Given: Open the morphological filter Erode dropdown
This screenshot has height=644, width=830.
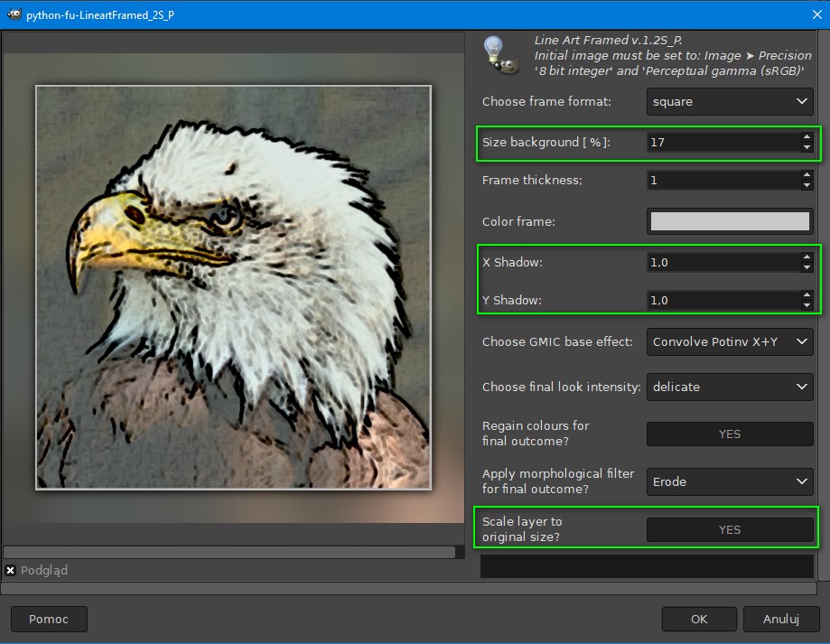Looking at the screenshot, I should click(x=730, y=481).
